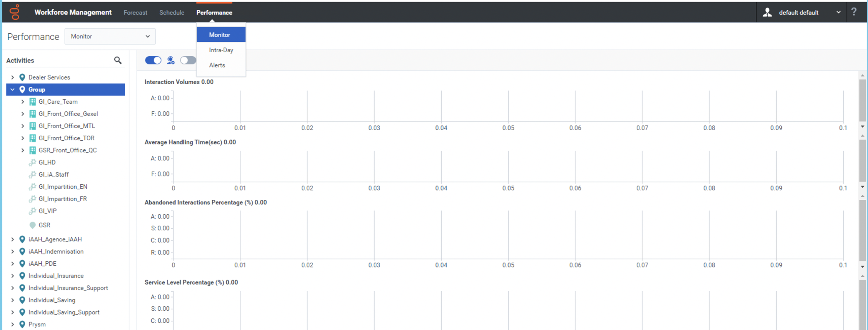Click iAAH_PDE location pin icon
Screen dimensions: 868x330
pos(22,263)
